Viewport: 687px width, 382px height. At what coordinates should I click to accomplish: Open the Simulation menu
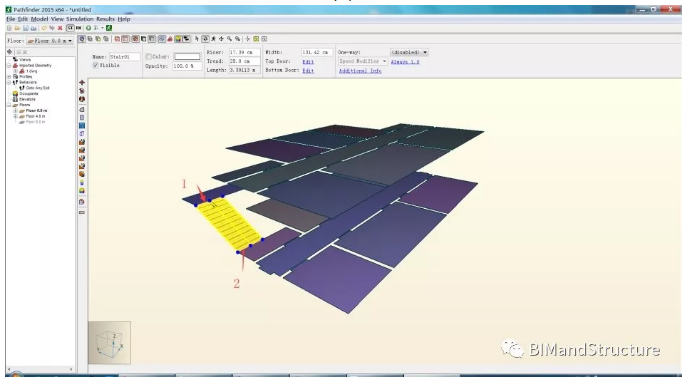[80, 19]
